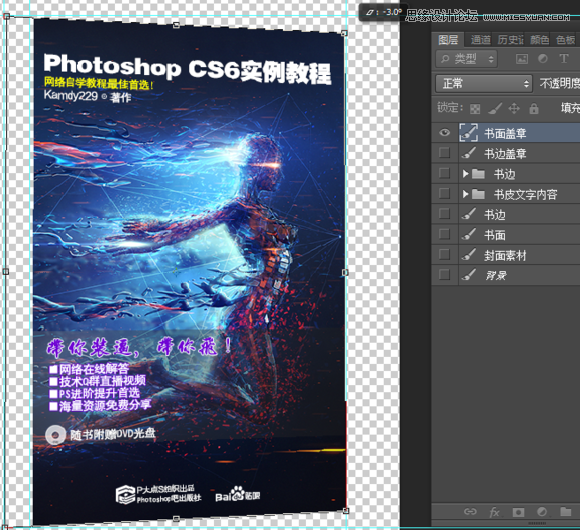Lock all padlock icon
Screen dimensions: 580x530
click(x=533, y=108)
